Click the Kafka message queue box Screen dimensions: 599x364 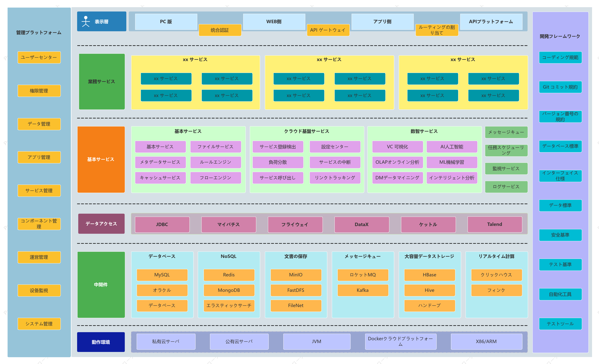point(363,290)
